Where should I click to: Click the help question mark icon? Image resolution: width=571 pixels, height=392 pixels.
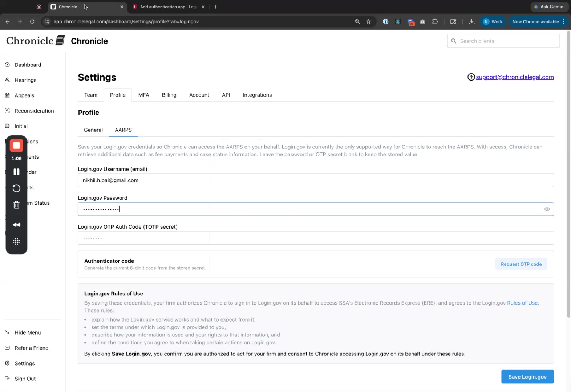point(471,77)
